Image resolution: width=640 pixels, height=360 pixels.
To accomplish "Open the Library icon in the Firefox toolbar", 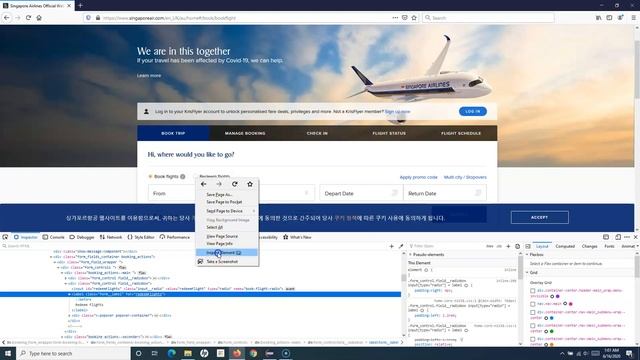I will click(x=598, y=18).
